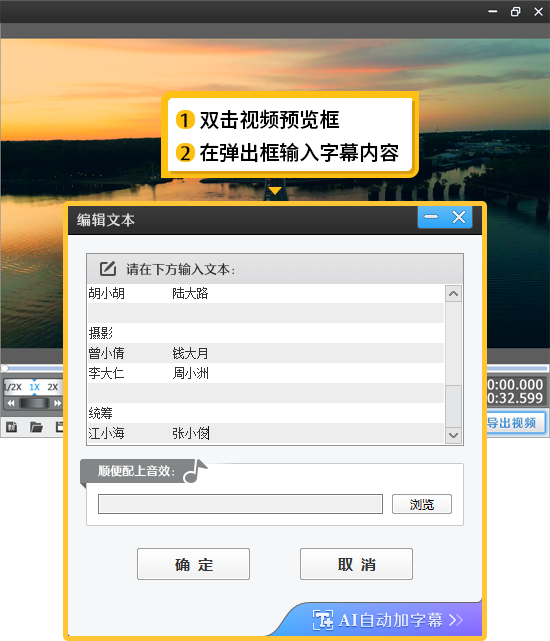Click the open folder icon in the bottom toolbar
The image size is (550, 641).
click(36, 427)
